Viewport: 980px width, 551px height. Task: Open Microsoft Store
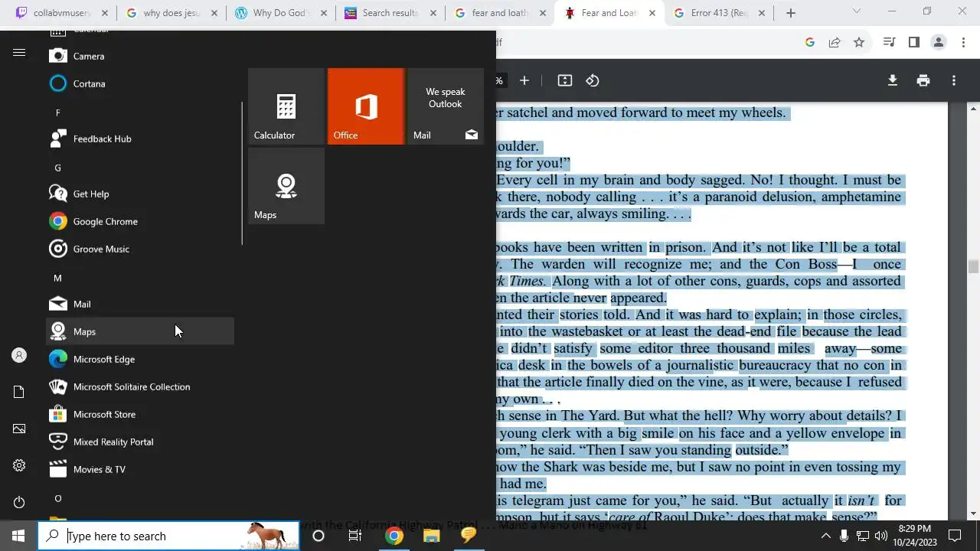[140, 414]
